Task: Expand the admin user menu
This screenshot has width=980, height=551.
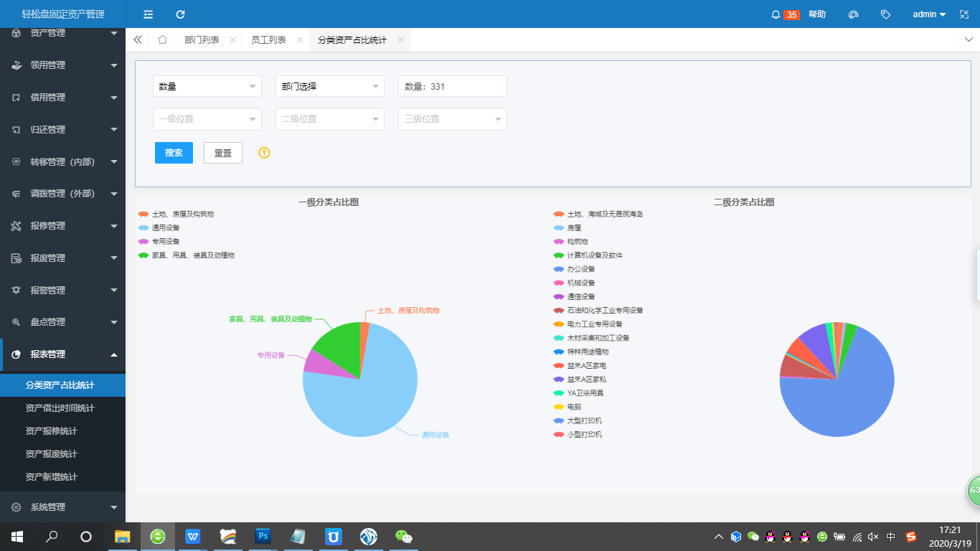Action: tap(929, 14)
